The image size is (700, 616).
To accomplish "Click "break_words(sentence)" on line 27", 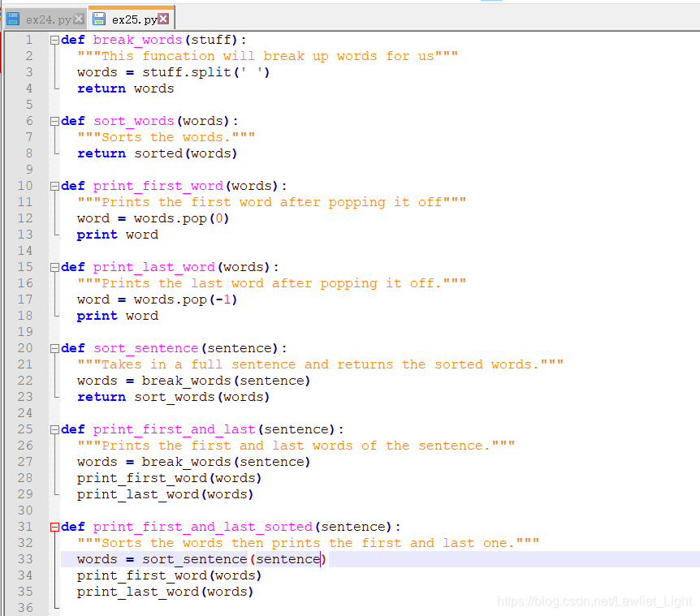I will point(226,462).
